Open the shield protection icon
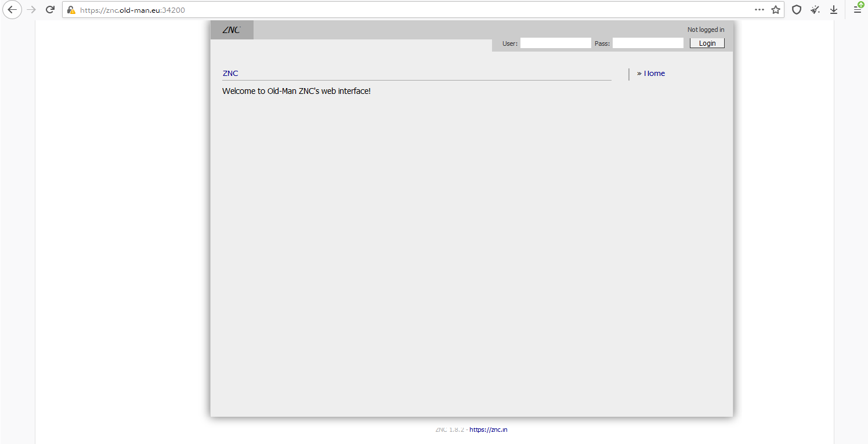868x444 pixels. click(797, 10)
